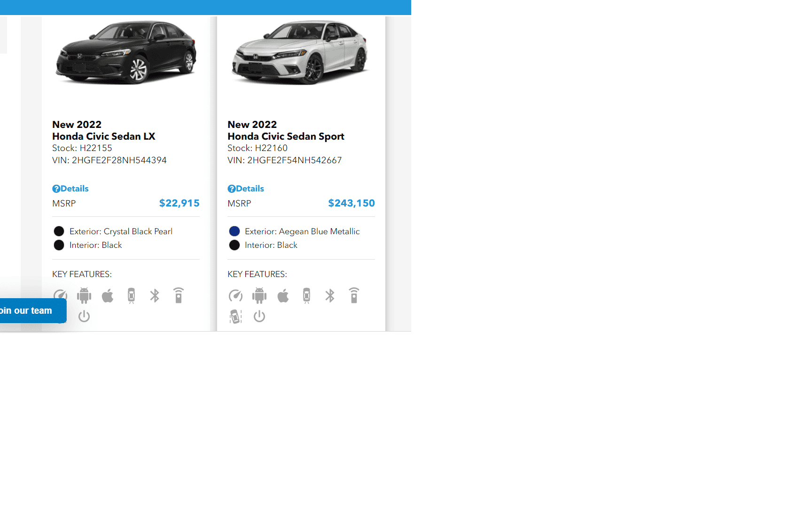Open Details for Honda Civic Sedan Sport

point(246,189)
